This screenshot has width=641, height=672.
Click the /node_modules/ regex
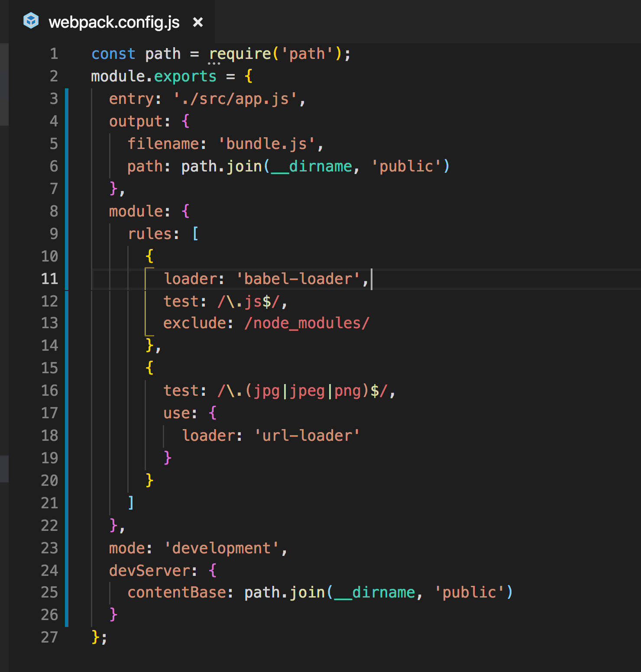[307, 323]
